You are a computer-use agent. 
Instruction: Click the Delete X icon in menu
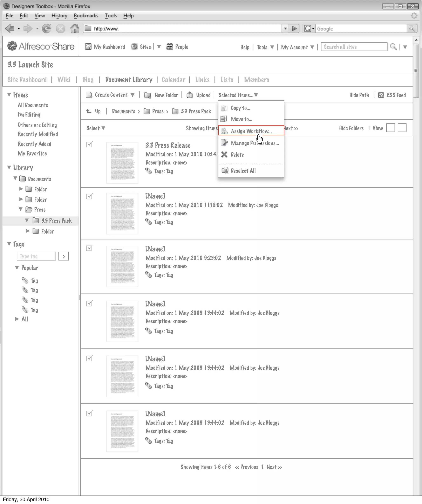pyautogui.click(x=224, y=155)
